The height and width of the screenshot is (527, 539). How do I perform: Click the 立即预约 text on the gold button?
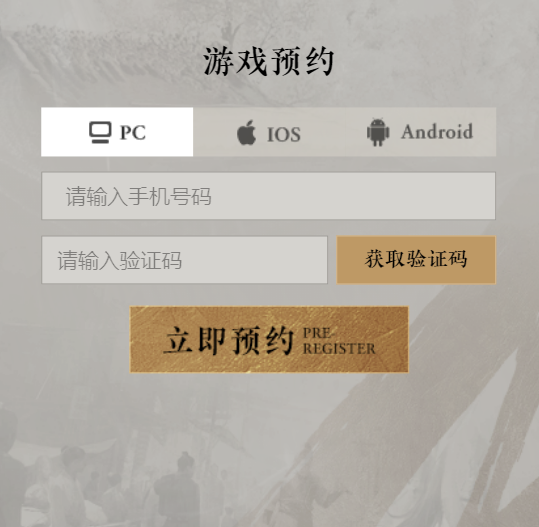tap(229, 341)
